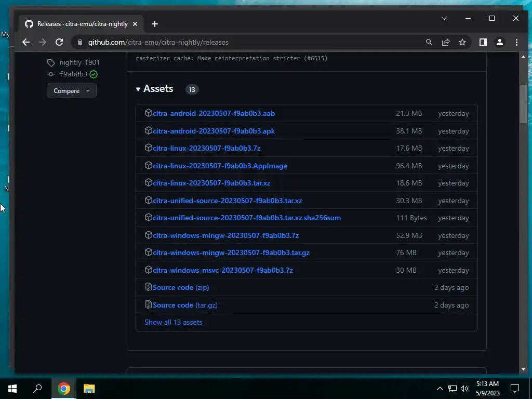
Task: Click the commit icon next to f9ab0b3
Action: point(51,74)
